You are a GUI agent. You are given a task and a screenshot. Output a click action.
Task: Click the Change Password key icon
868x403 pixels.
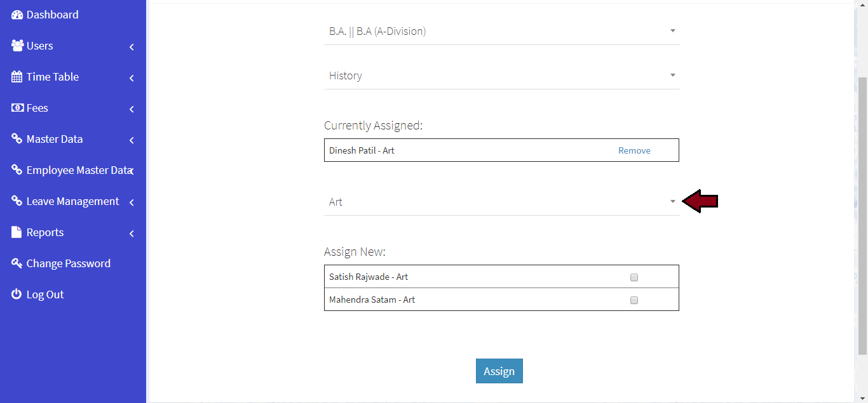(x=17, y=263)
